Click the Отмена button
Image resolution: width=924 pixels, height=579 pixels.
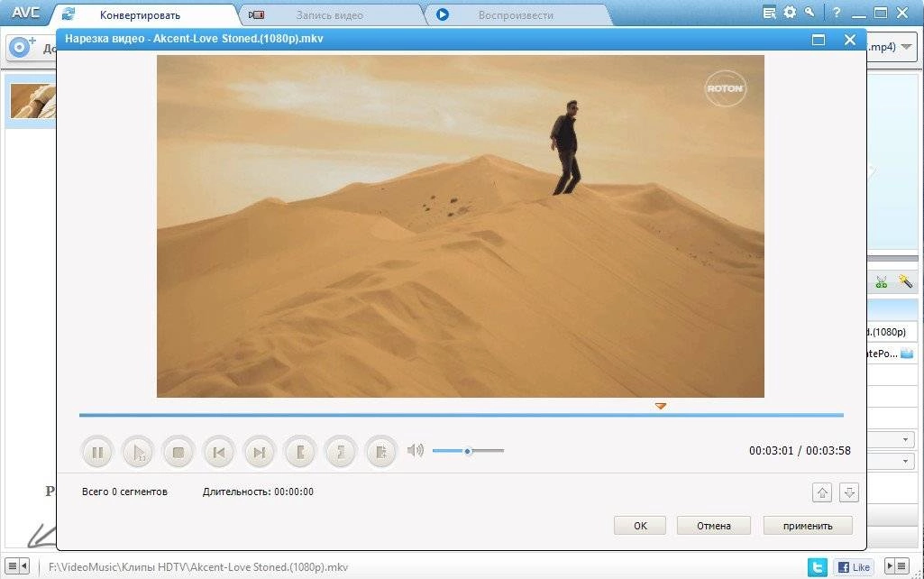click(714, 526)
